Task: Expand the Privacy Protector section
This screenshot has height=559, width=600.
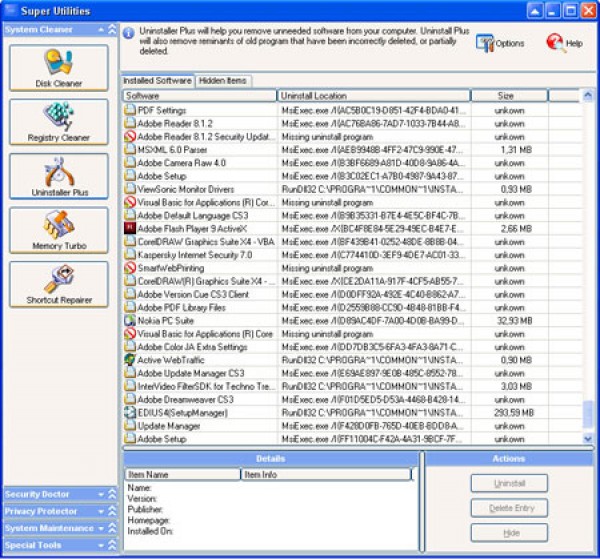Action: point(112,511)
